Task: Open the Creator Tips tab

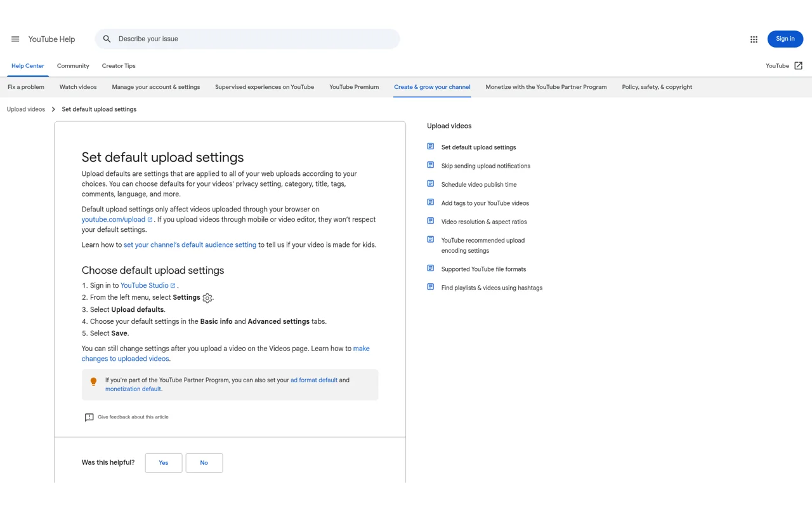Action: (119, 66)
